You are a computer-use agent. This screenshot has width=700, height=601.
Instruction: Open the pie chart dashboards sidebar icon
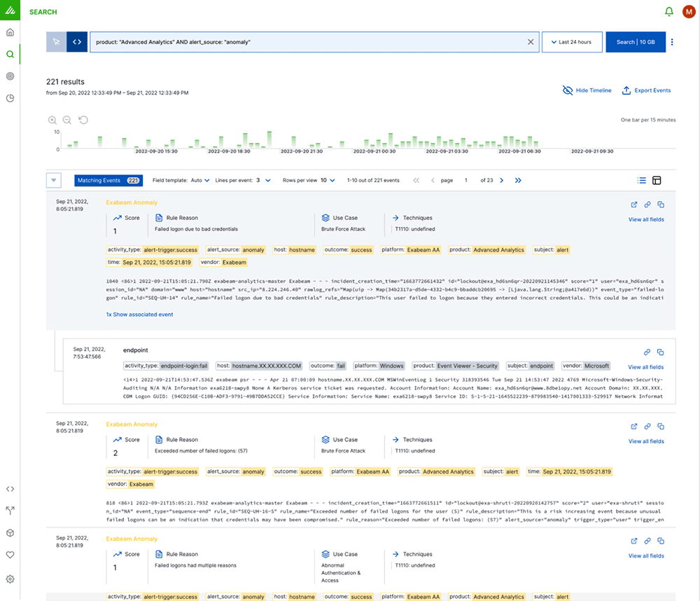tap(10, 98)
